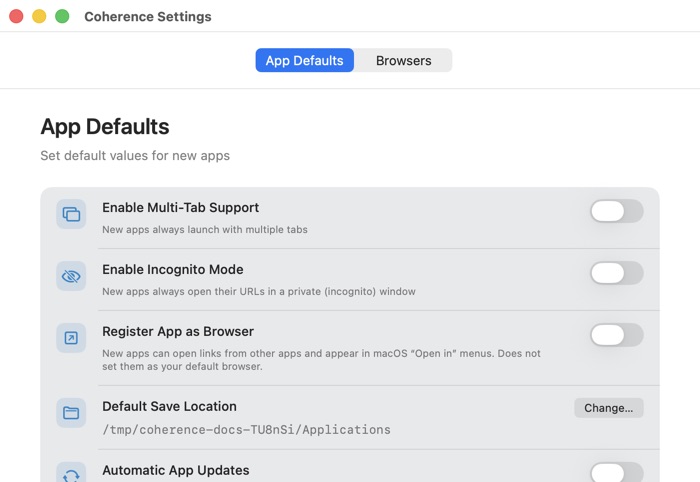Screen dimensions: 700x482
Task: Turn on Enable Multi-Tab Support switch
Action: tap(617, 211)
